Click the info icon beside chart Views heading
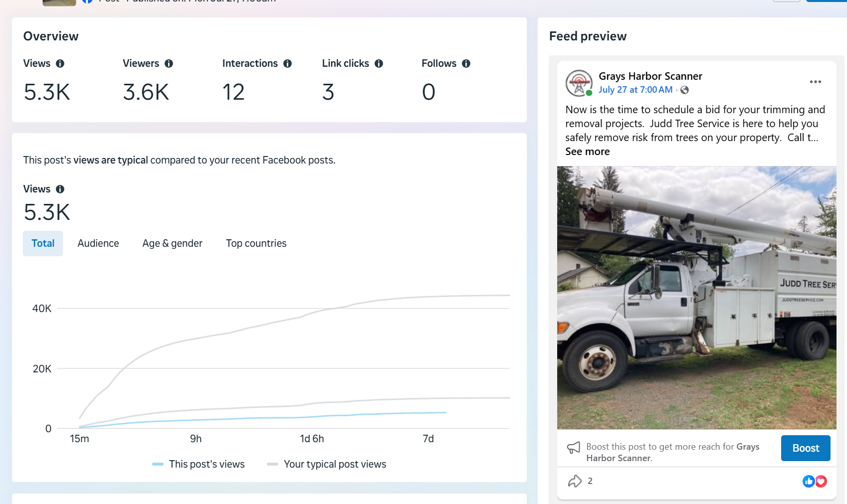The image size is (847, 504). pos(60,189)
